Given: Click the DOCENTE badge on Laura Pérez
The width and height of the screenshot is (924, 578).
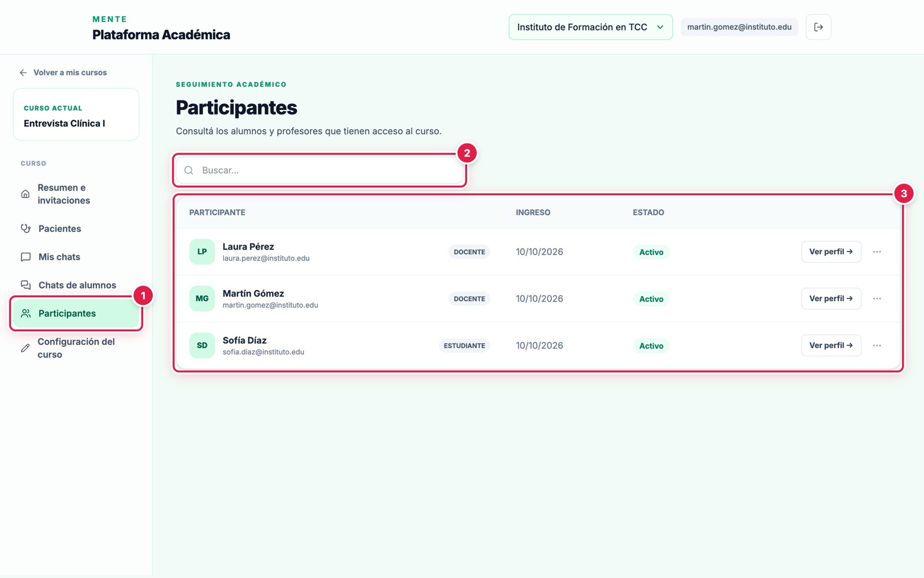Looking at the screenshot, I should 470,252.
